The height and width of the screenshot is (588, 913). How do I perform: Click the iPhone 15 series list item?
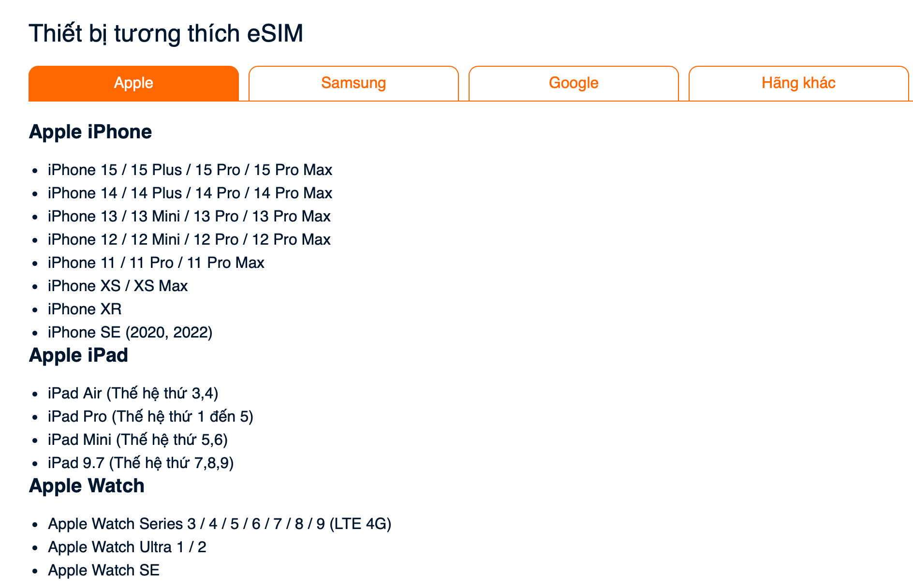pos(190,170)
